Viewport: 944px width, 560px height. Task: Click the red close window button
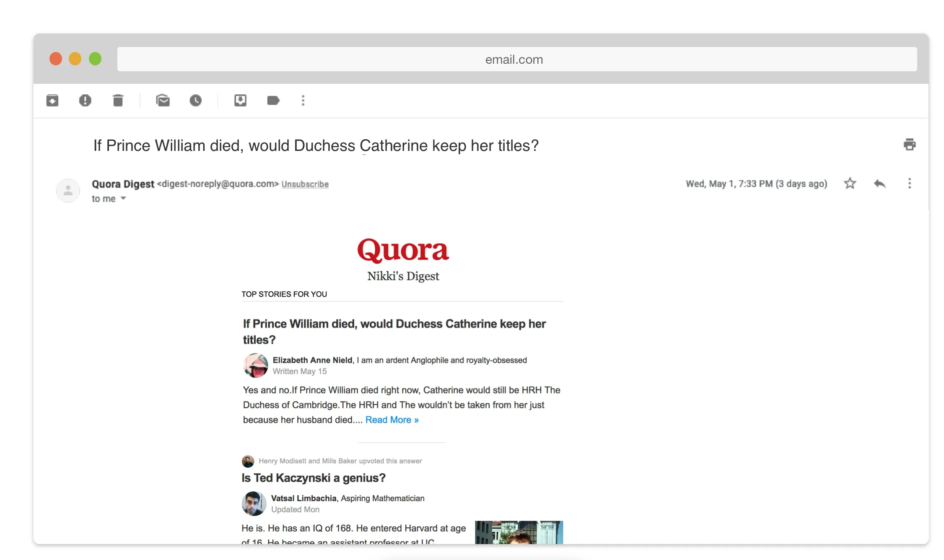click(56, 59)
